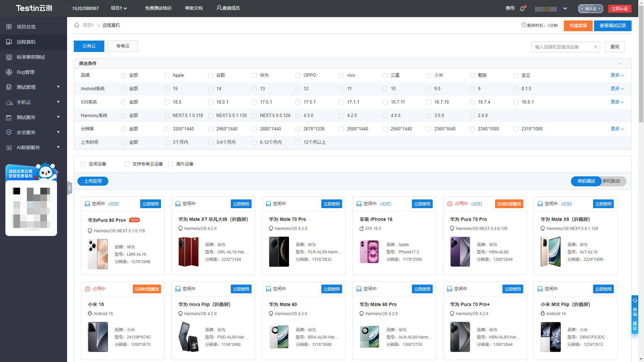Check the Apple brand checkbox

(167, 75)
